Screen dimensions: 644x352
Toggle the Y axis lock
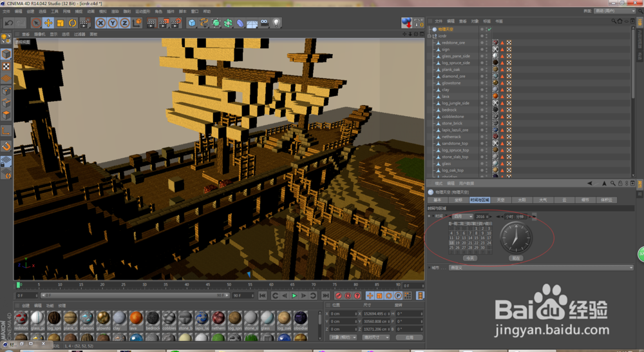coord(113,23)
